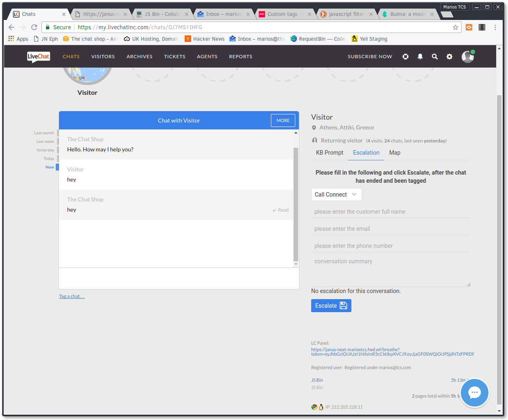508x420 pixels.
Task: Open the LC Panel janus URL link
Action: (392, 352)
